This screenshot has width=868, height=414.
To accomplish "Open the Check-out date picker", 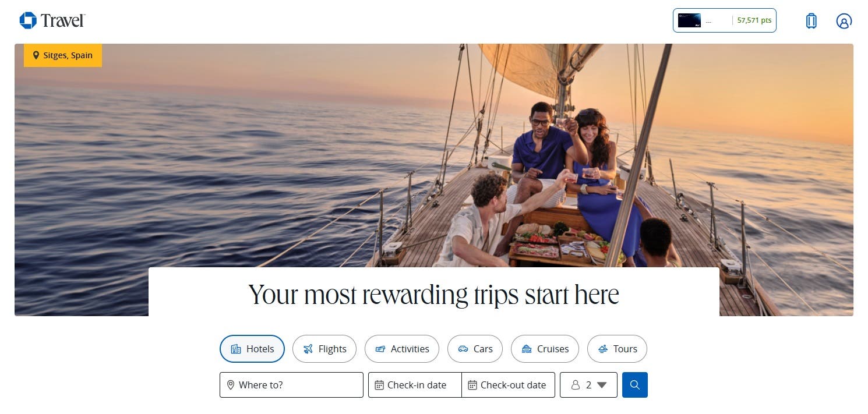I will pos(508,385).
